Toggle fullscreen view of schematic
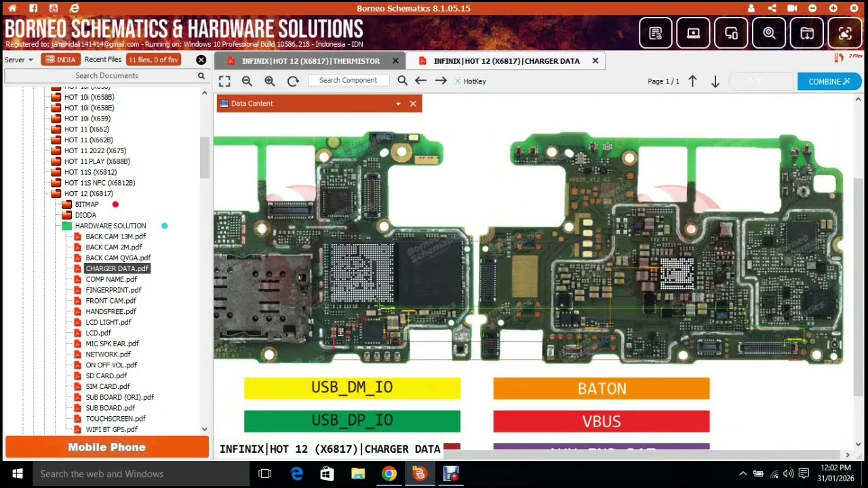Image resolution: width=868 pixels, height=488 pixels. point(224,81)
